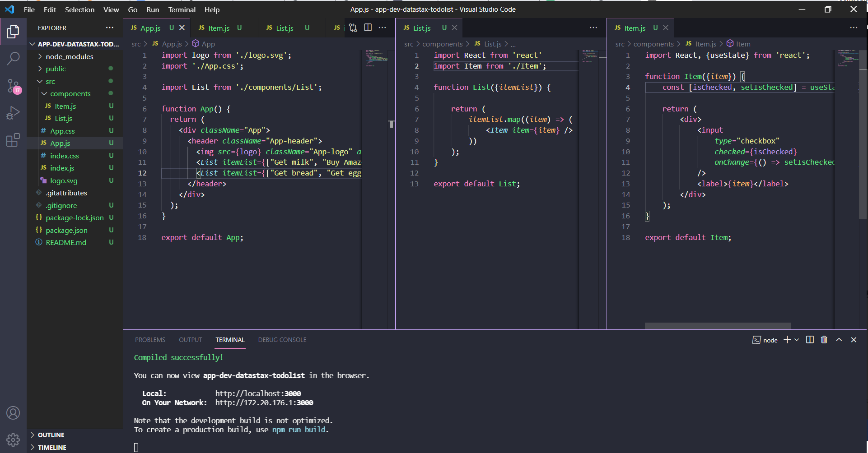Select App.js in the explorer tree
This screenshot has height=453, width=868.
pyautogui.click(x=75, y=143)
